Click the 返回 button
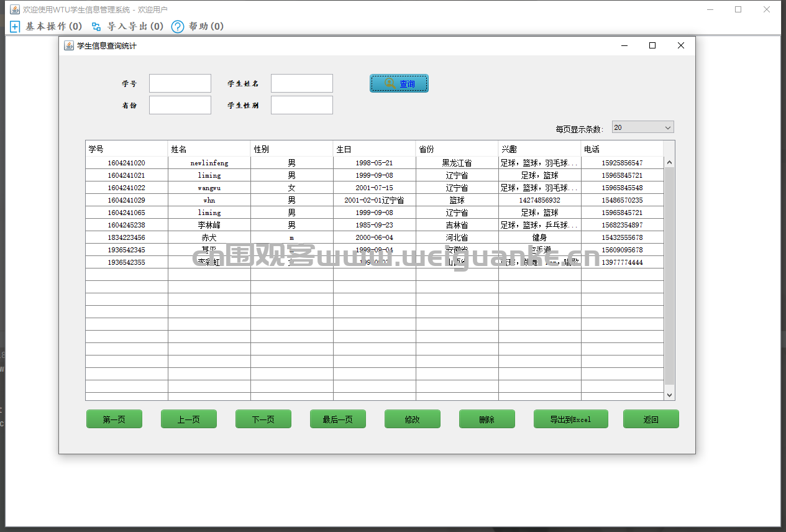 pos(651,420)
